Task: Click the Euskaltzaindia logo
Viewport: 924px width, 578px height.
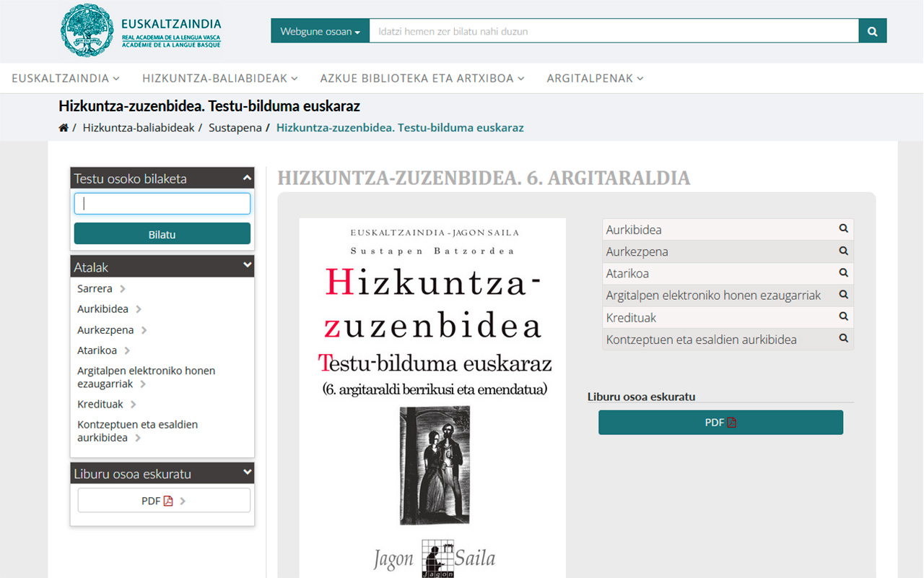Action: point(141,30)
